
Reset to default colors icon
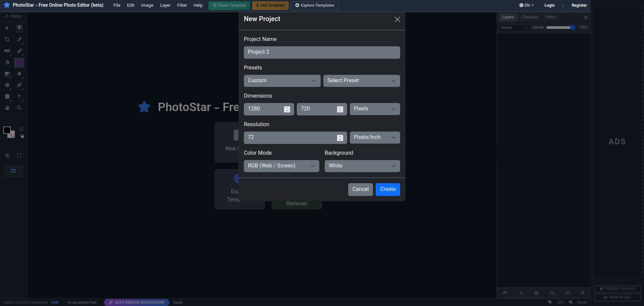pyautogui.click(x=22, y=136)
